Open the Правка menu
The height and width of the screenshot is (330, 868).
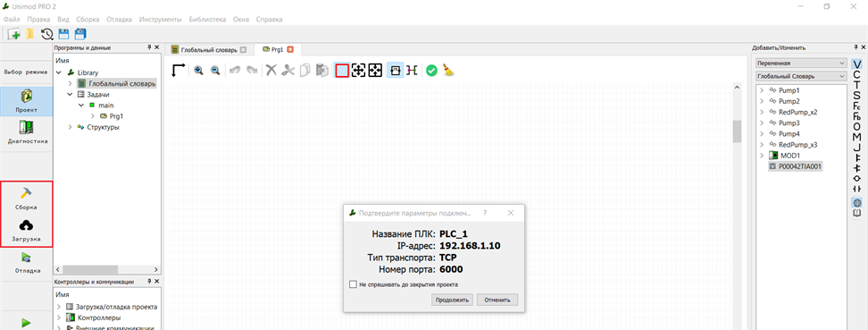(38, 20)
